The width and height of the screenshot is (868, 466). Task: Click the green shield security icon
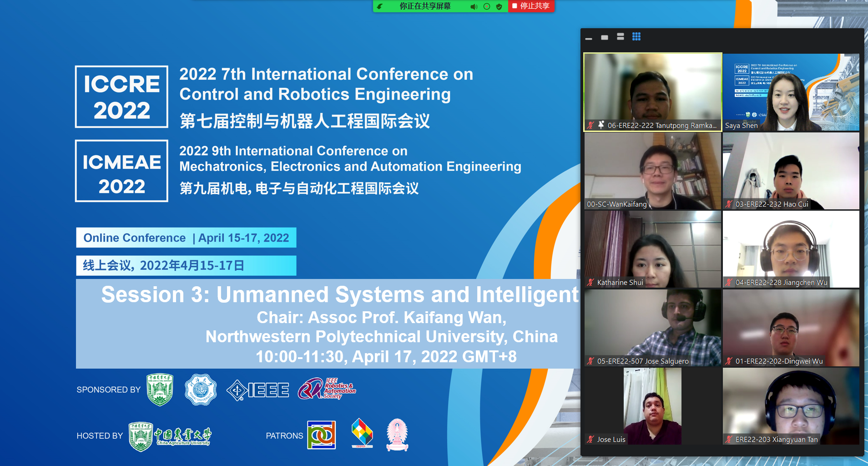tap(499, 6)
